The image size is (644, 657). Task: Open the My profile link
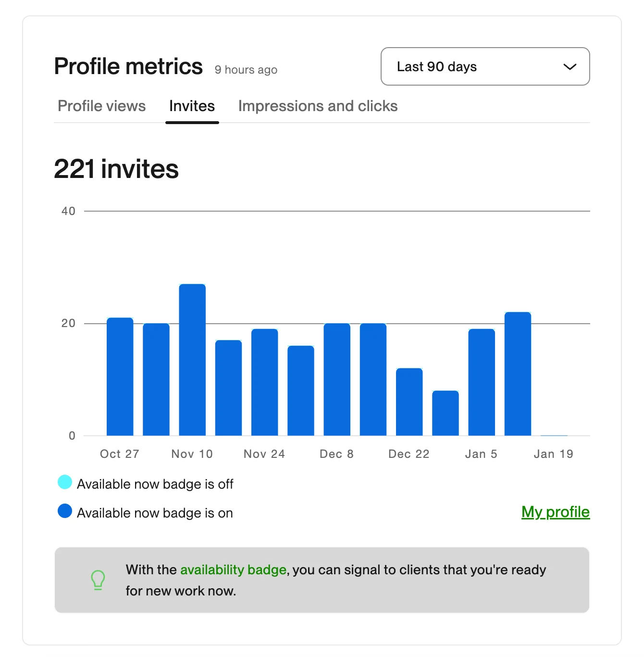click(555, 512)
